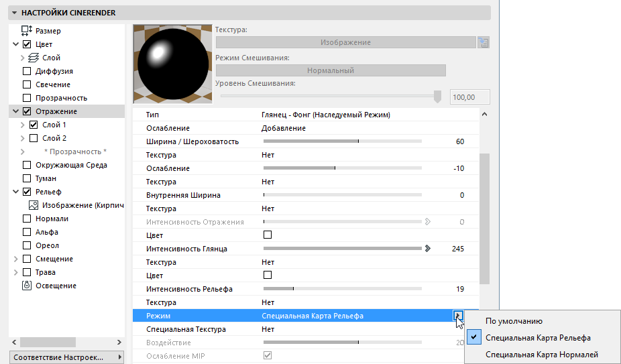Click the Интенсивность Глянца value 245
The height and width of the screenshot is (364, 621).
click(458, 249)
